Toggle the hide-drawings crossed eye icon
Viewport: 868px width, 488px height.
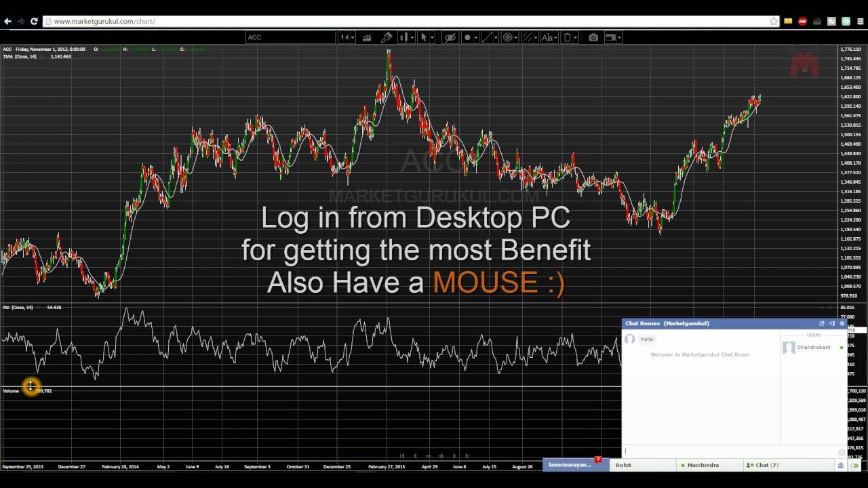pyautogui.click(x=450, y=37)
